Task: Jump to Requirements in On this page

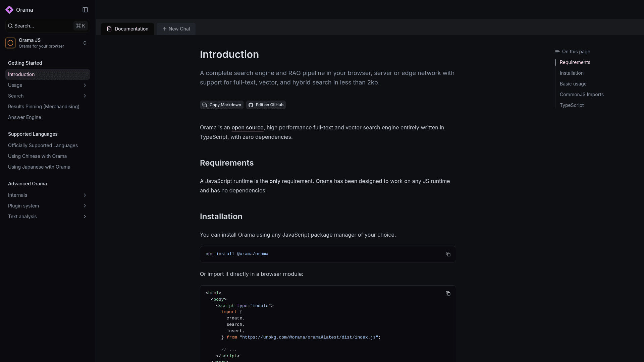Action: pyautogui.click(x=575, y=62)
